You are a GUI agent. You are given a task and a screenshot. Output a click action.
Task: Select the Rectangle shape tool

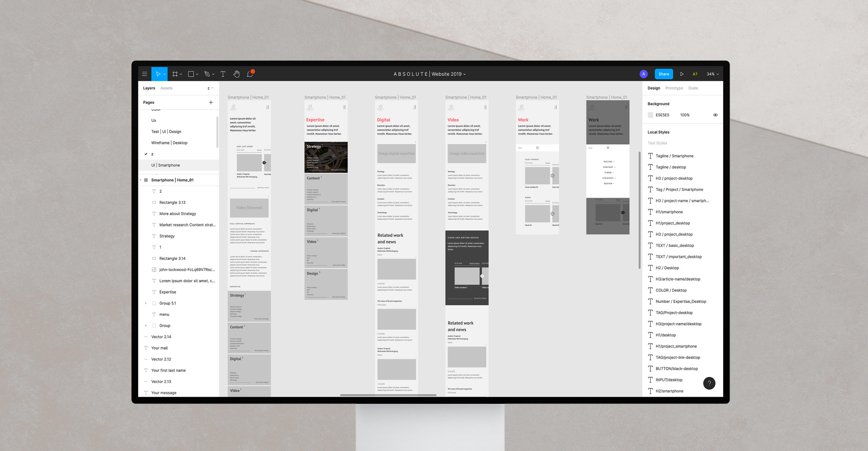click(191, 74)
